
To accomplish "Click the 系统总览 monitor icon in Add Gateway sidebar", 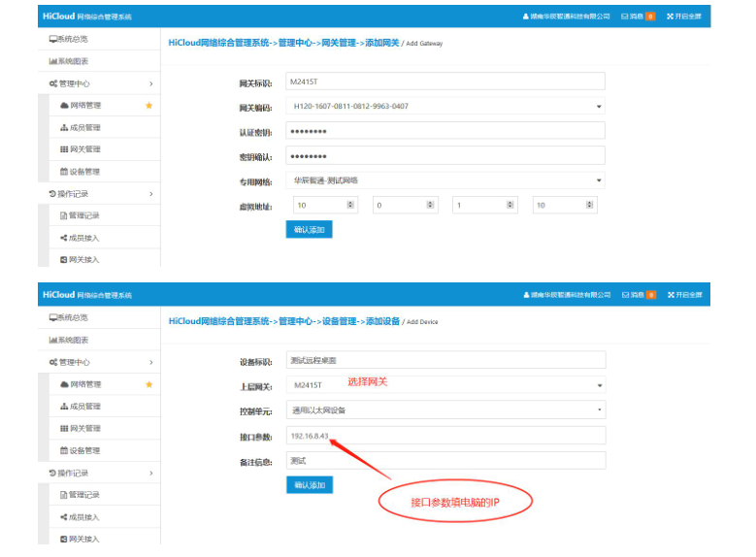I will (53, 39).
